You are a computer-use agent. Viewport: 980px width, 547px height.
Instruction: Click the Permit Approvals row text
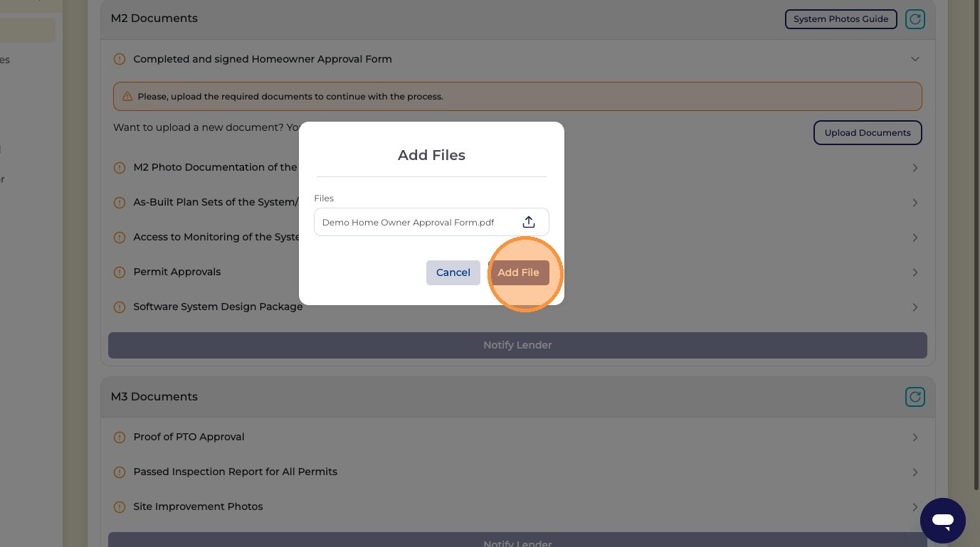(x=177, y=272)
